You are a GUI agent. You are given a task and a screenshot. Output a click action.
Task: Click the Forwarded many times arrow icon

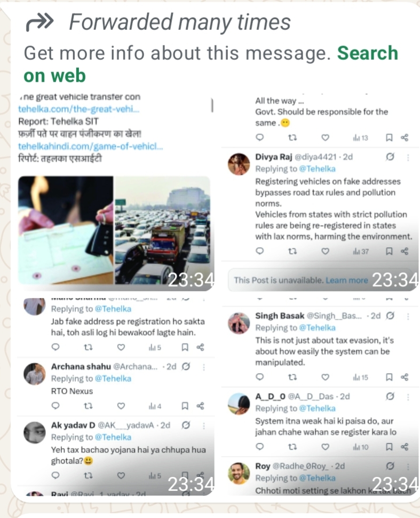click(39, 22)
